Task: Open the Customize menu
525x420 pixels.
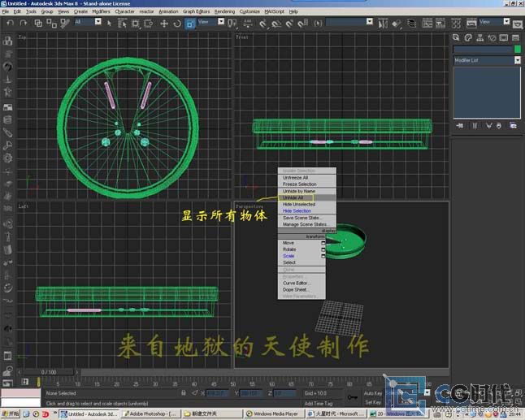Action: point(249,11)
